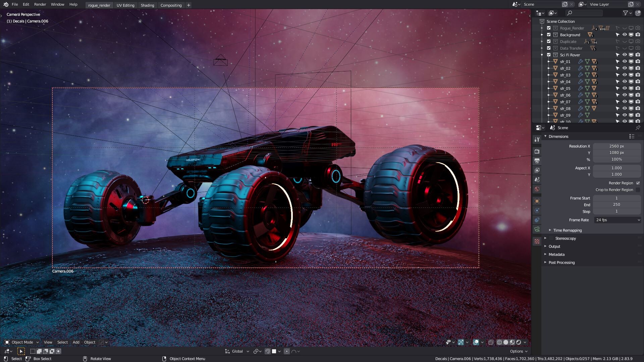
Task: Open the World properties tab
Action: [x=537, y=189]
